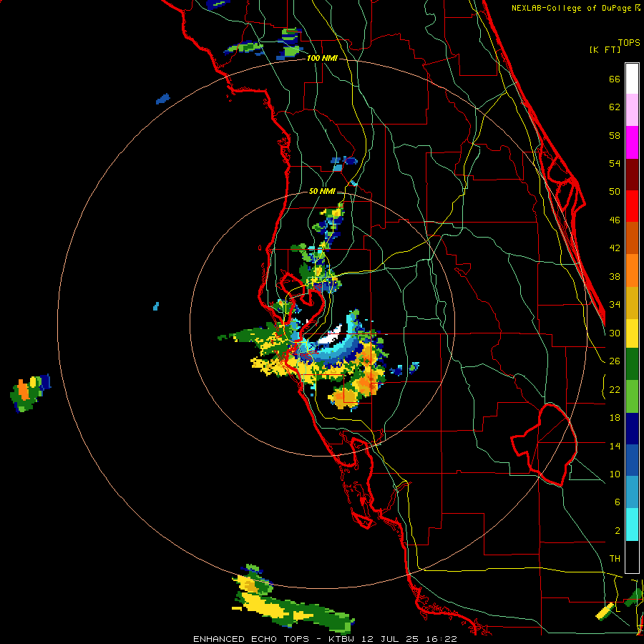The height and width of the screenshot is (644, 644).
Task: Click the light blue 10 kft swatch
Action: 632,492
